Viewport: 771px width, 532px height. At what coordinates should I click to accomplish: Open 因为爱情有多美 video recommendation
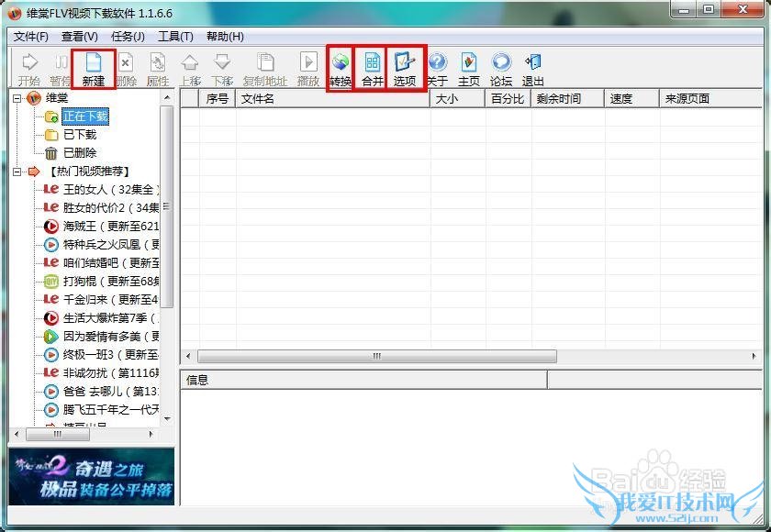[111, 337]
